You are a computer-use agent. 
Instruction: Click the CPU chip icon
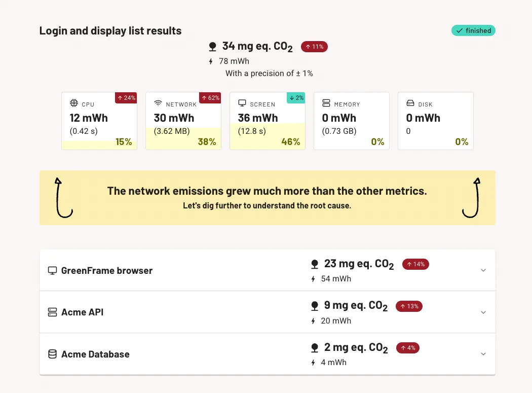tap(73, 103)
